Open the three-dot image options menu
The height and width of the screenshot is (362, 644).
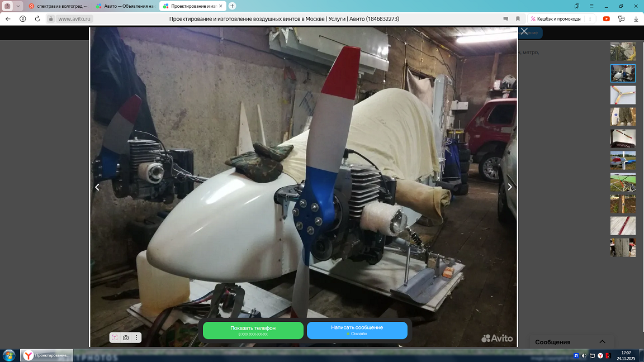point(136,337)
